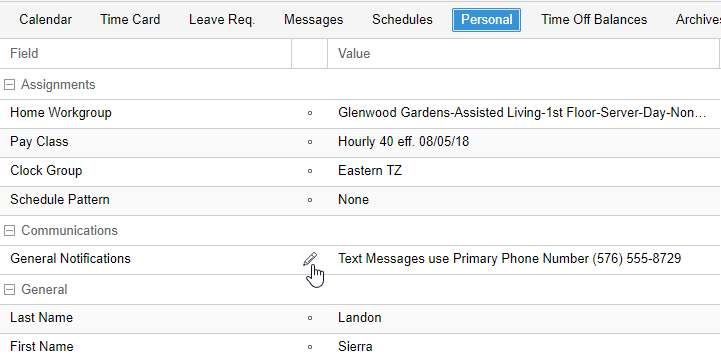Click the circle marker beside Schedule Pattern
721x362 pixels.
[x=310, y=200]
